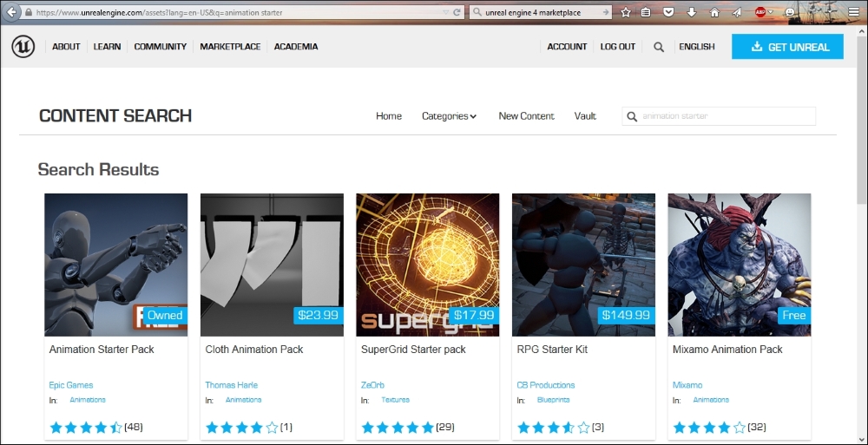
Task: Open the bookmarks list icon
Action: click(x=646, y=12)
